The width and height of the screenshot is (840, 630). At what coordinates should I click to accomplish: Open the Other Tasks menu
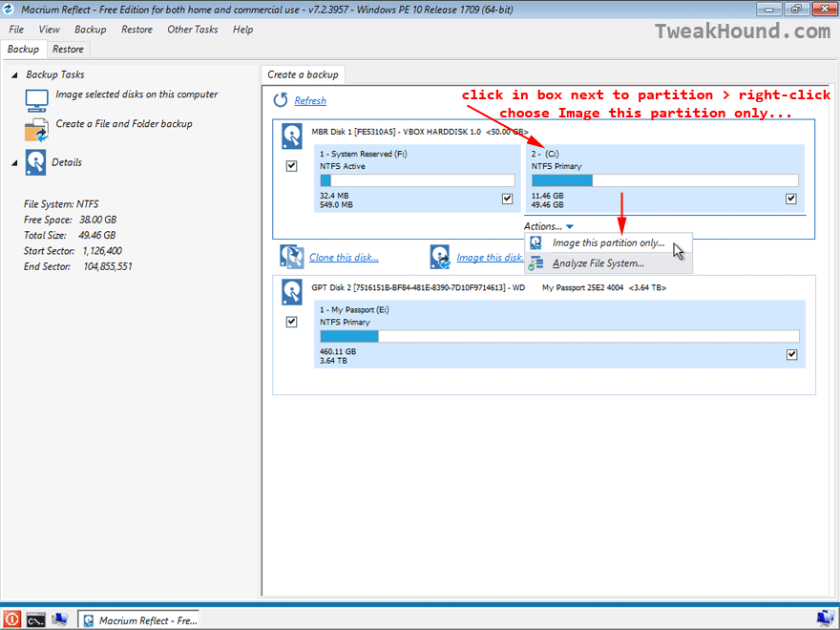click(x=192, y=30)
